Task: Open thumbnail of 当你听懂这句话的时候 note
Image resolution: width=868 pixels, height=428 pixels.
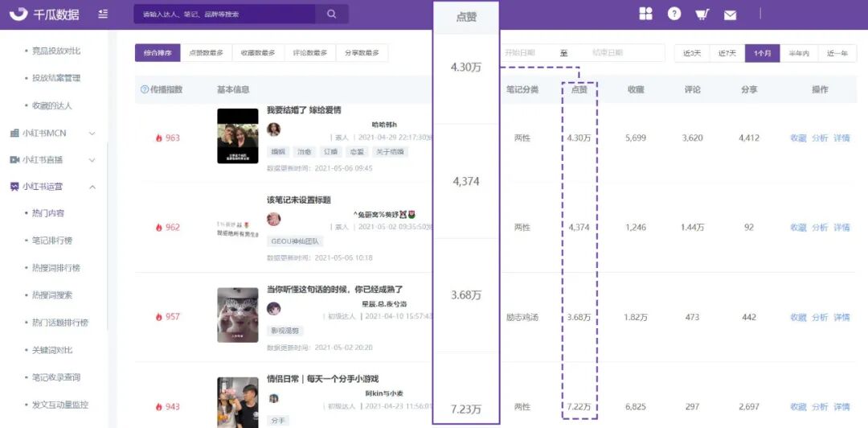Action: (237, 315)
